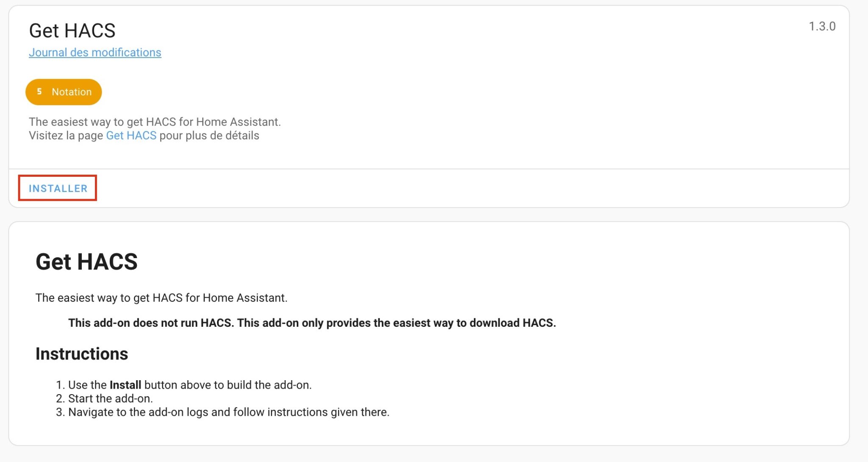Select the Get HACS documentation heading
This screenshot has width=868, height=462.
click(x=87, y=262)
